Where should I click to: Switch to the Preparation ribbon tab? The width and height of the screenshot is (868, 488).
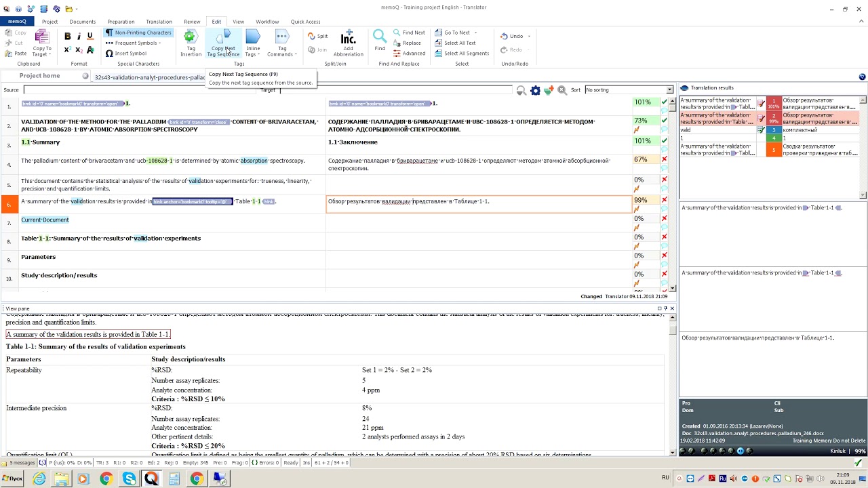pos(121,22)
